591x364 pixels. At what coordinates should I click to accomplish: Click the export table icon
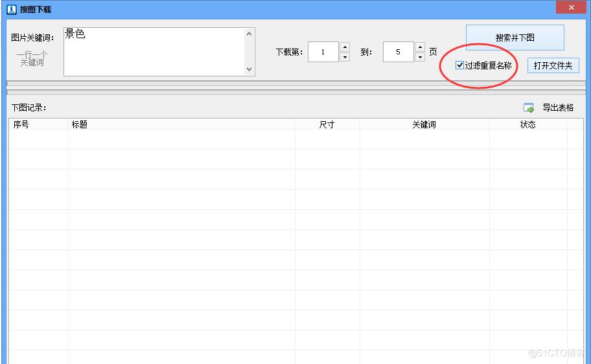[x=528, y=108]
